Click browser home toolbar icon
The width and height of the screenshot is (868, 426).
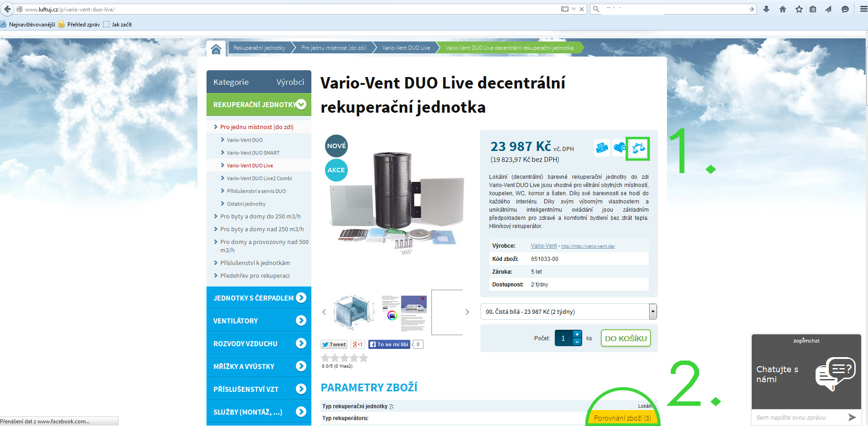pos(783,9)
